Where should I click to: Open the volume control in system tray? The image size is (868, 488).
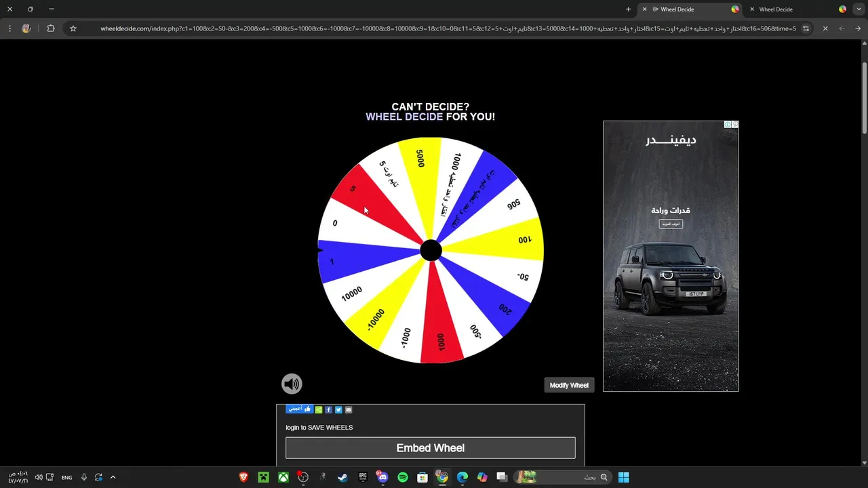39,477
